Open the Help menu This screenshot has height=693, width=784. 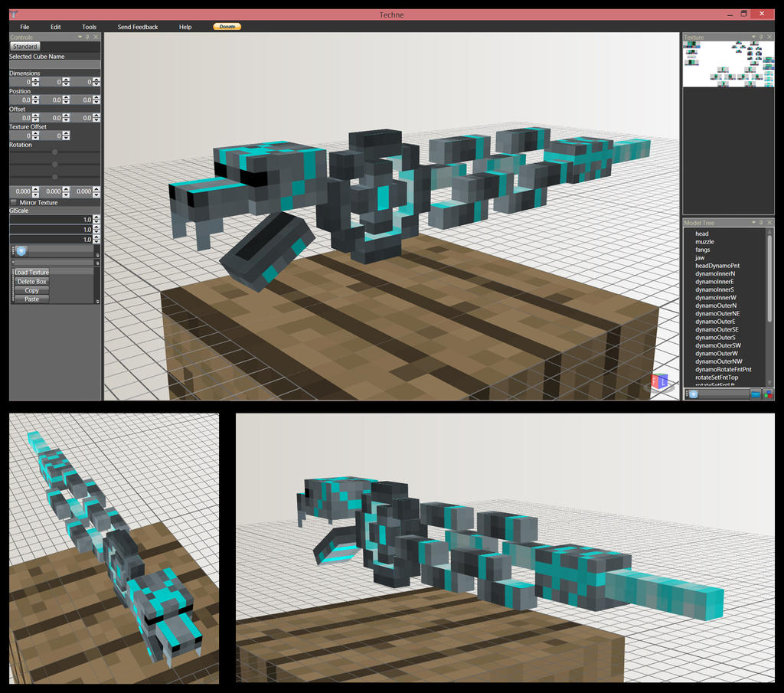pyautogui.click(x=185, y=27)
